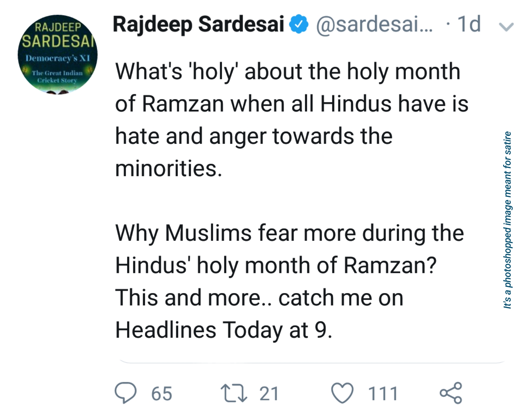
Task: Click the vertical photoshopped satire watermark text
Action: coord(507,220)
